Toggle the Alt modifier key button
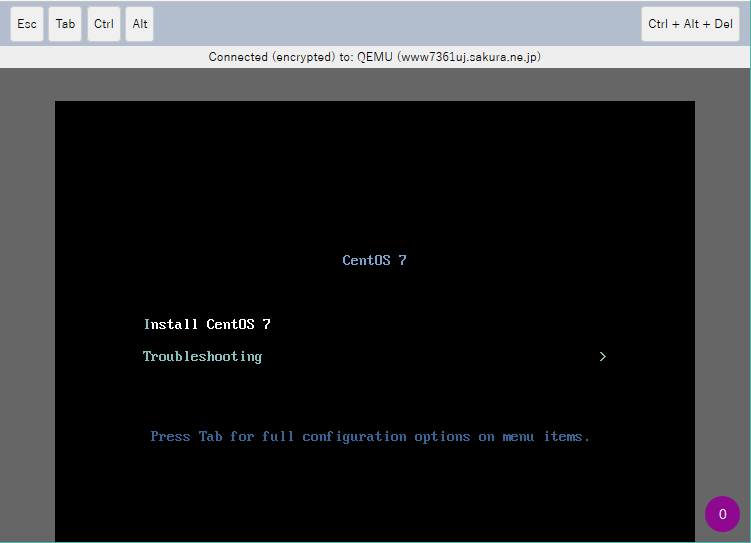The height and width of the screenshot is (543, 751). coord(140,24)
